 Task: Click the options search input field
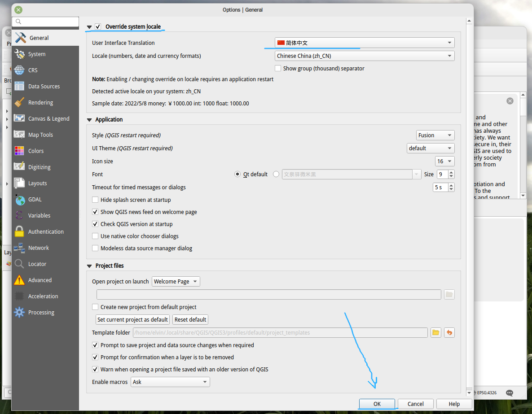point(45,22)
